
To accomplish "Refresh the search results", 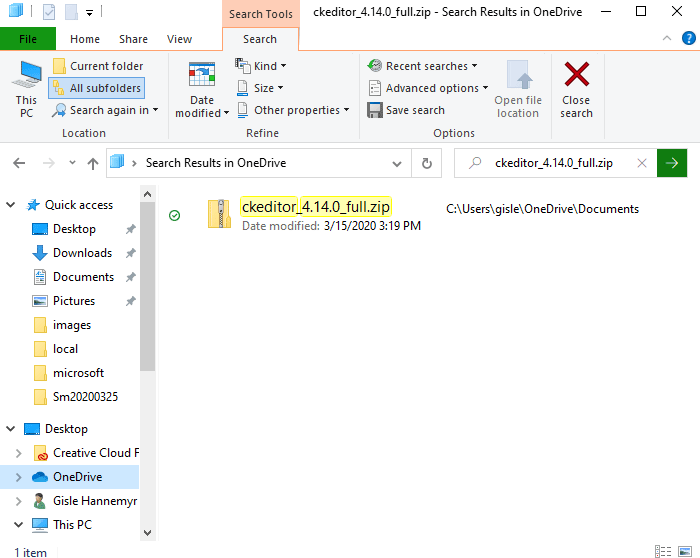I will [x=427, y=163].
